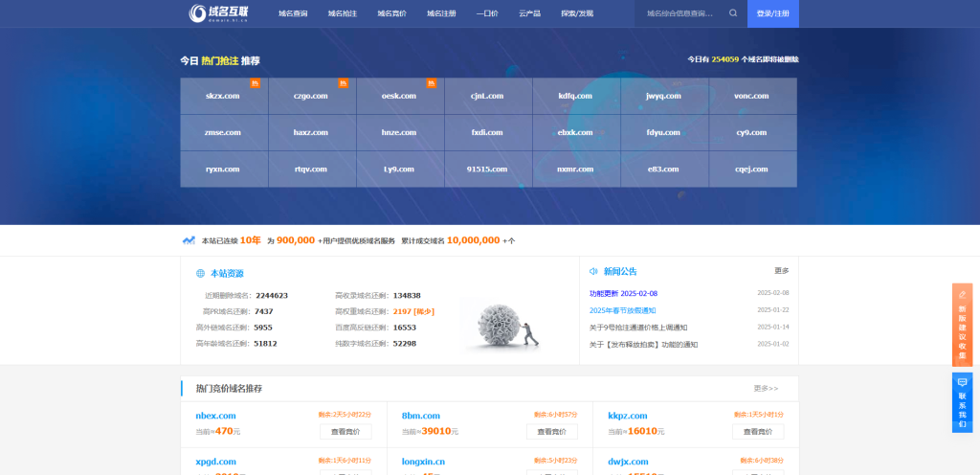Open 更多 in the 新闻公告 panel
Viewport: 980px width, 475px height.
[782, 271]
